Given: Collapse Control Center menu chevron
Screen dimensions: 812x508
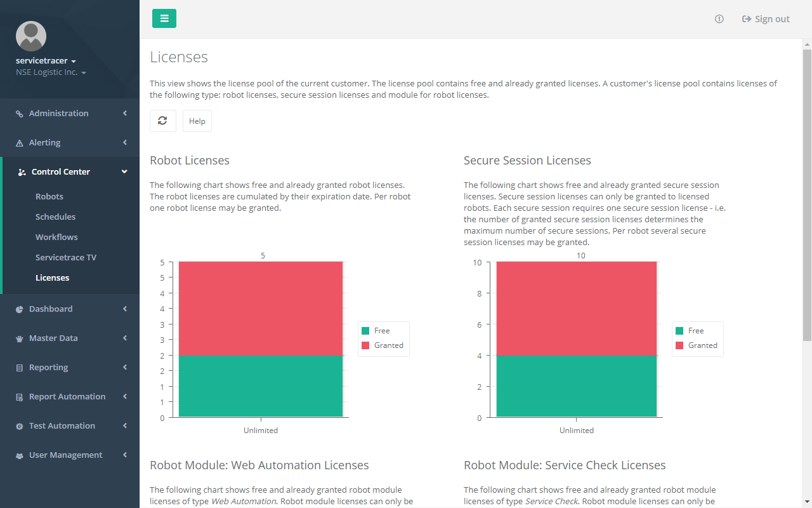Looking at the screenshot, I should pos(125,171).
